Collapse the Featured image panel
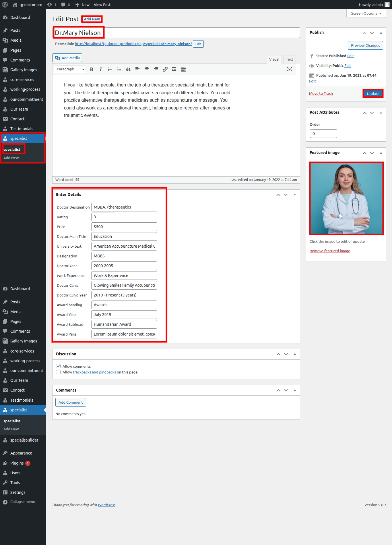 (381, 153)
